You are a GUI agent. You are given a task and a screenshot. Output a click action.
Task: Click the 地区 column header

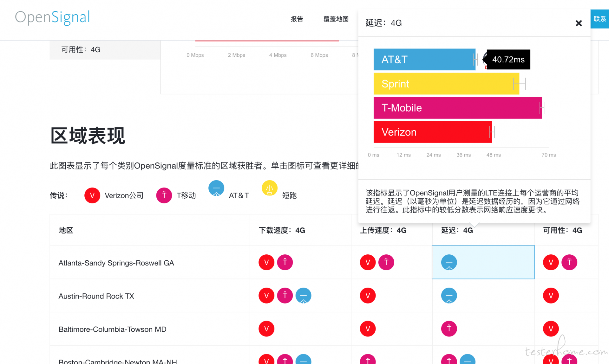(66, 230)
